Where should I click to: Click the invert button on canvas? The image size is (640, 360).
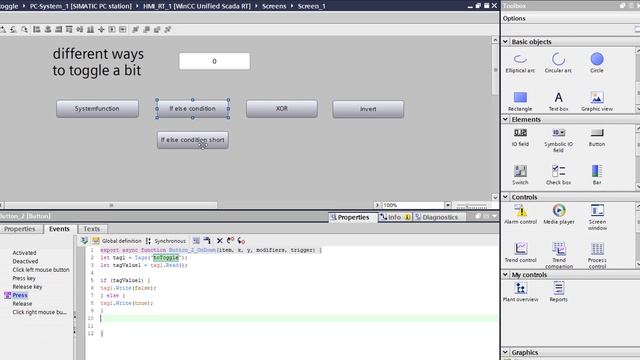(368, 109)
